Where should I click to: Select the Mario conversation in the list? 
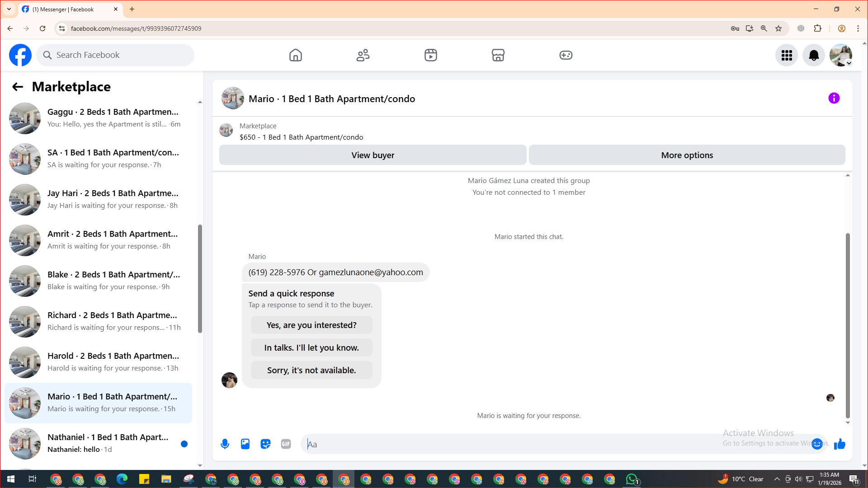click(x=99, y=403)
